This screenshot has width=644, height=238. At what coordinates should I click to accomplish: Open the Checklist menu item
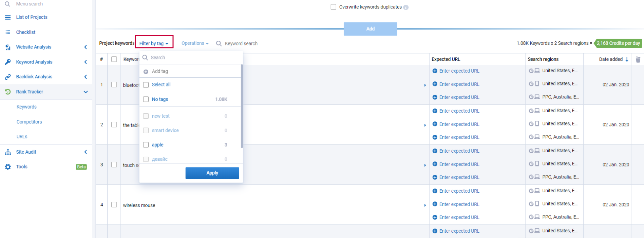click(x=26, y=32)
